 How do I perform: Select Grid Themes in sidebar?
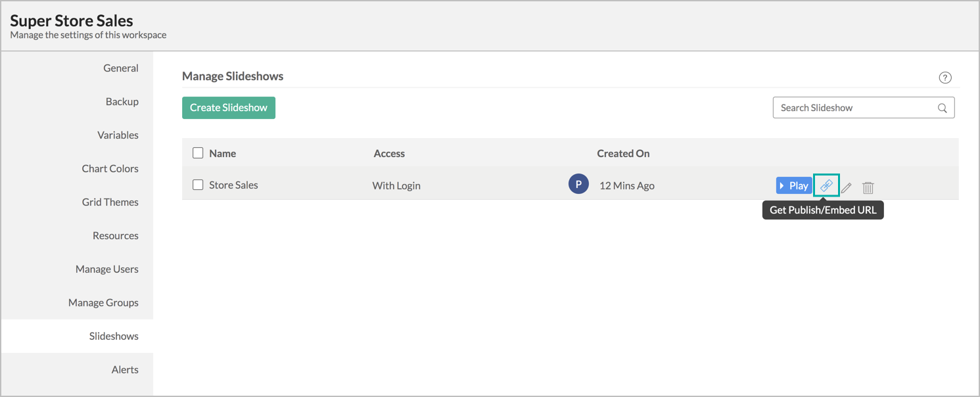(110, 202)
